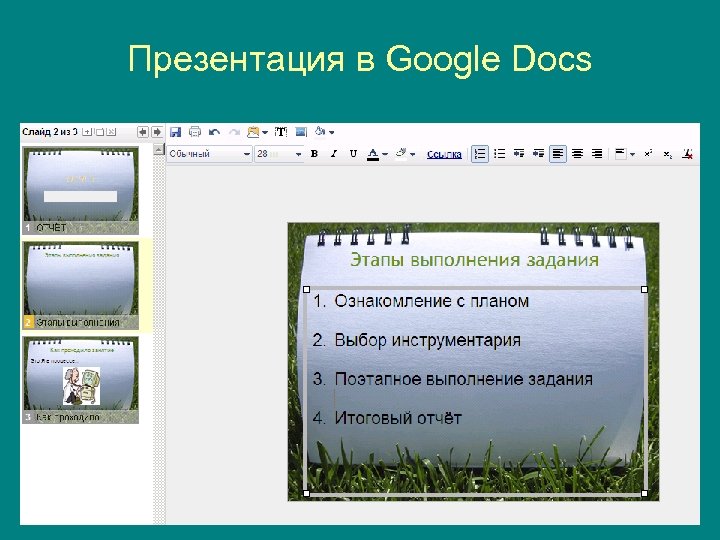Toggle bold formatting
Image resolution: width=720 pixels, height=540 pixels.
click(315, 154)
